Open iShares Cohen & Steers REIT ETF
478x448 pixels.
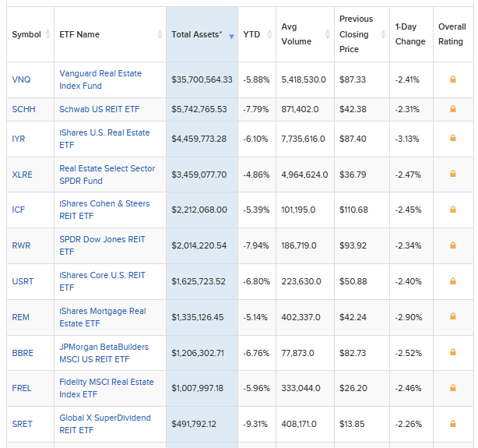pos(104,210)
